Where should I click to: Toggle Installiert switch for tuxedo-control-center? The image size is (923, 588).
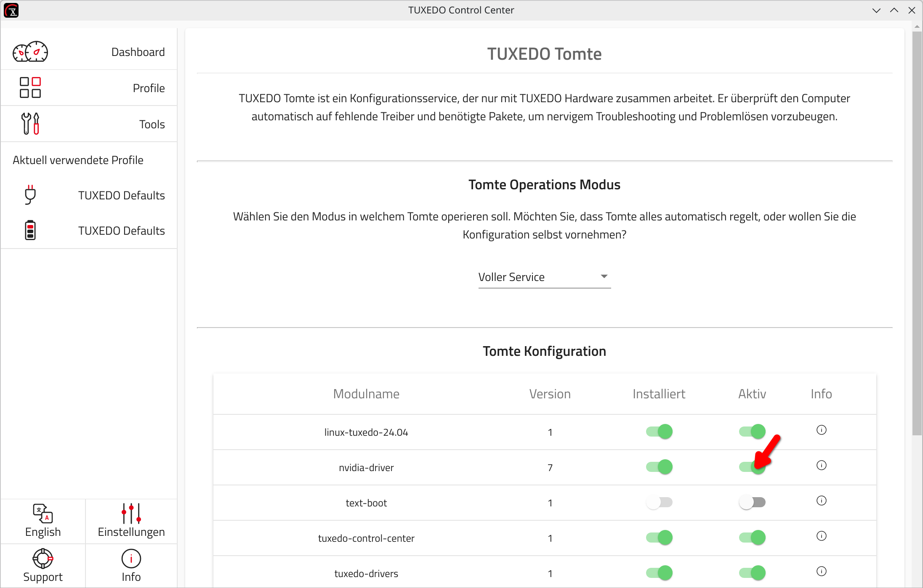(x=659, y=538)
